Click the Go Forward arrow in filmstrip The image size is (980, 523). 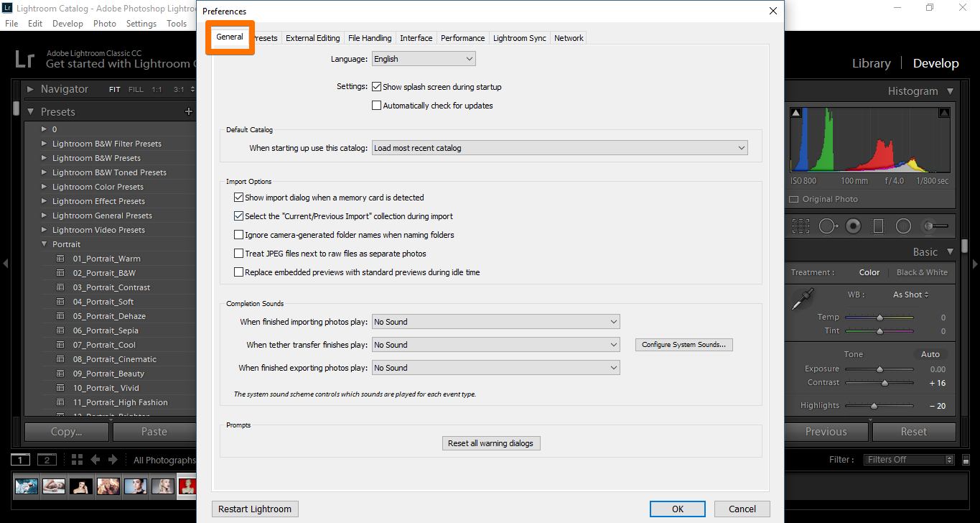(113, 460)
